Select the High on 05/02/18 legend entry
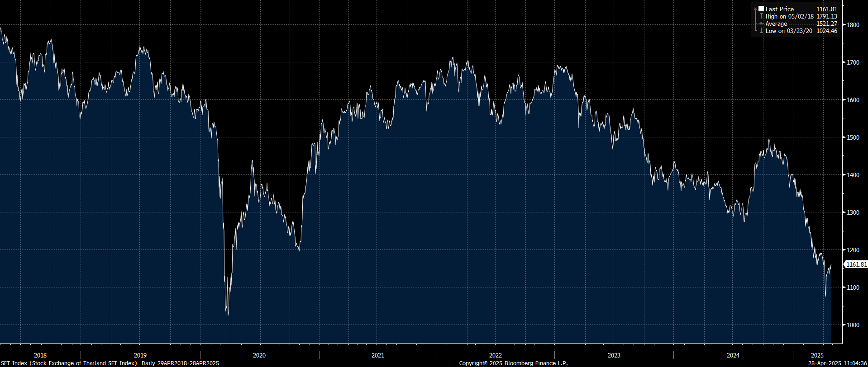The height and width of the screenshot is (367, 868). point(789,16)
